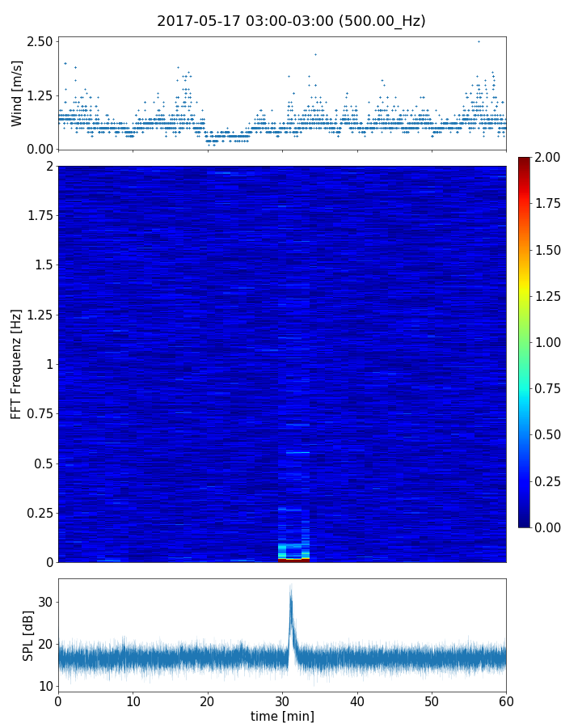Click the 10 tick on the time axis
This screenshot has width=582, height=728.
pyautogui.click(x=133, y=699)
